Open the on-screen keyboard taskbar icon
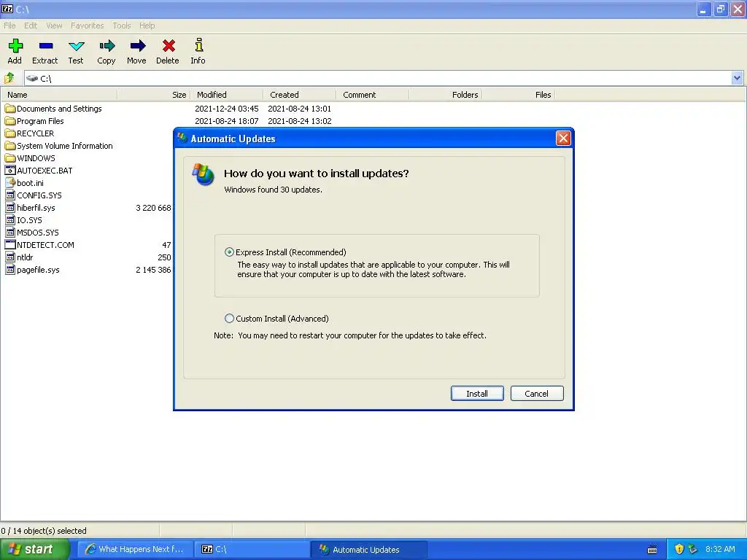Image resolution: width=747 pixels, height=560 pixels. pos(652,550)
